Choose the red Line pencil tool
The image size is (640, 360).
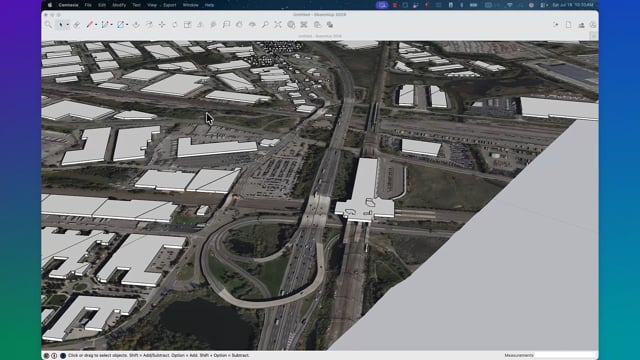click(x=90, y=25)
